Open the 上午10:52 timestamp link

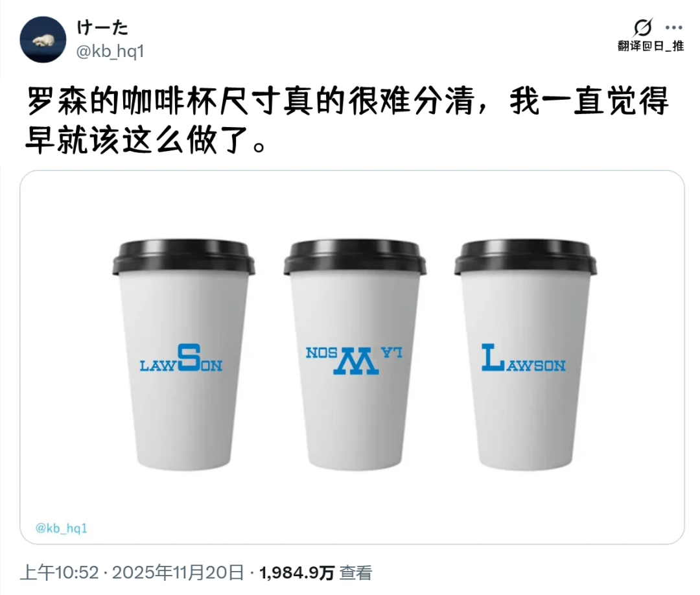pos(60,573)
